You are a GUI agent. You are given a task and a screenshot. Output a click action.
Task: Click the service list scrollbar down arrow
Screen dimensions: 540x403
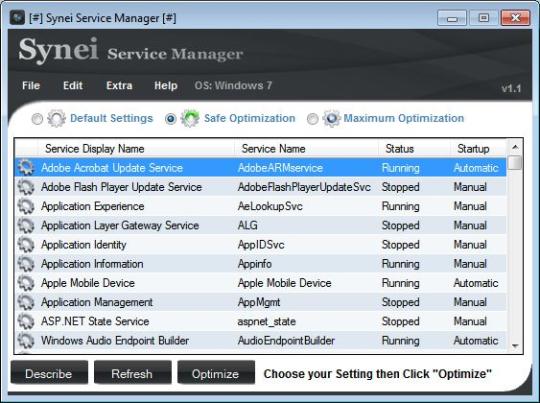[x=515, y=346]
